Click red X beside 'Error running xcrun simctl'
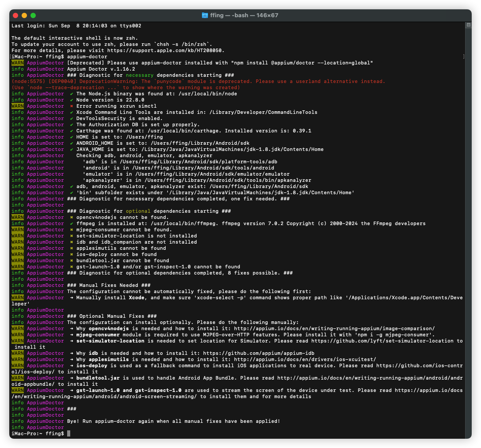Viewport: 481px width, 448px height. [72, 106]
